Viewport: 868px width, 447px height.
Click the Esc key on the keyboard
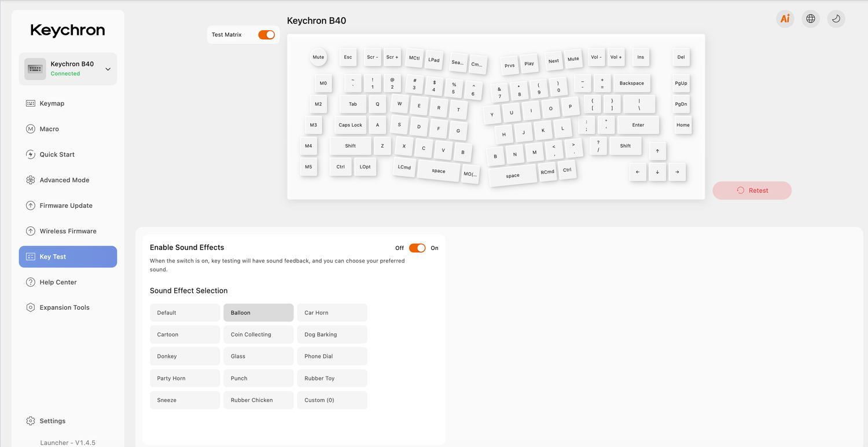[348, 57]
